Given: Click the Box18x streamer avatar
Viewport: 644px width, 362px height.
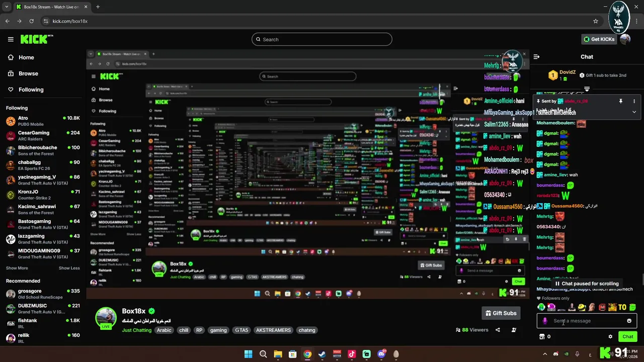Looking at the screenshot, I should [x=106, y=318].
